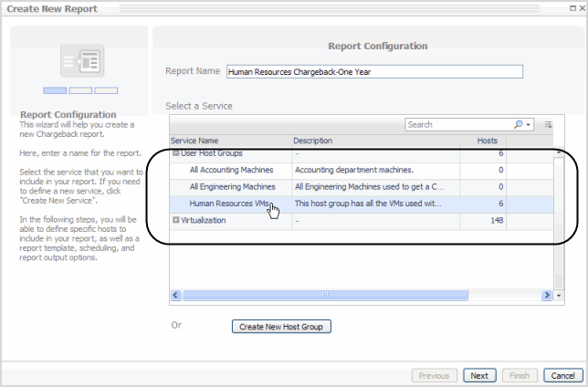Open the search options dropdown arrow
The image size is (588, 387).
[x=528, y=125]
